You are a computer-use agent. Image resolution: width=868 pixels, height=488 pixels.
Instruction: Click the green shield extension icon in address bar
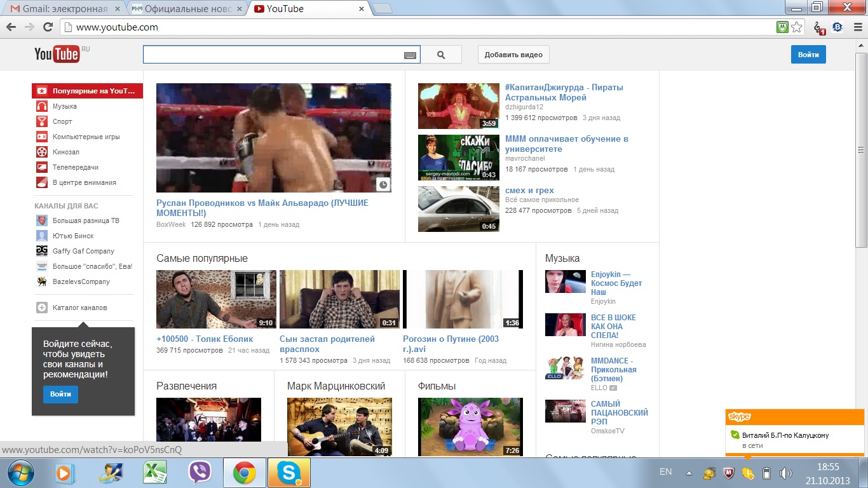tap(782, 27)
